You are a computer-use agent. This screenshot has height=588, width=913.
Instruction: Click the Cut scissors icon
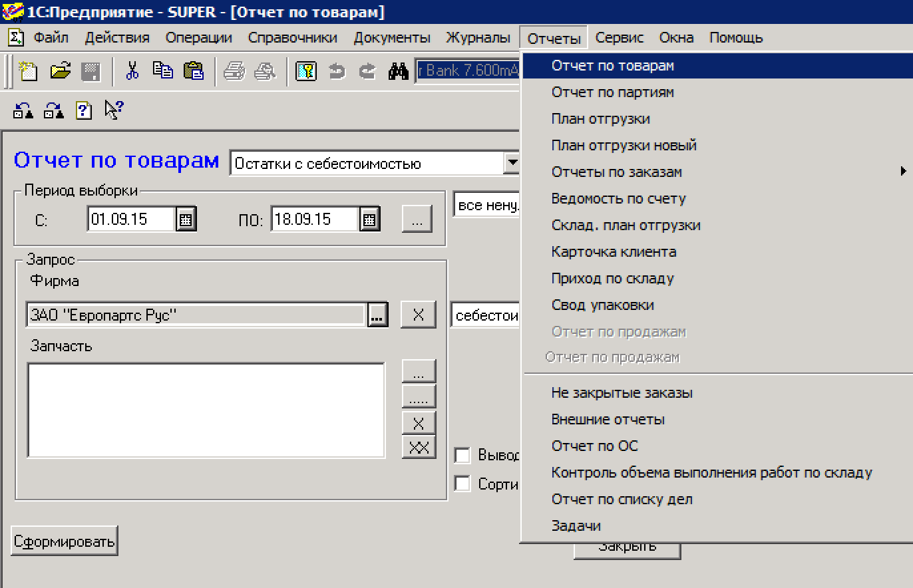132,71
